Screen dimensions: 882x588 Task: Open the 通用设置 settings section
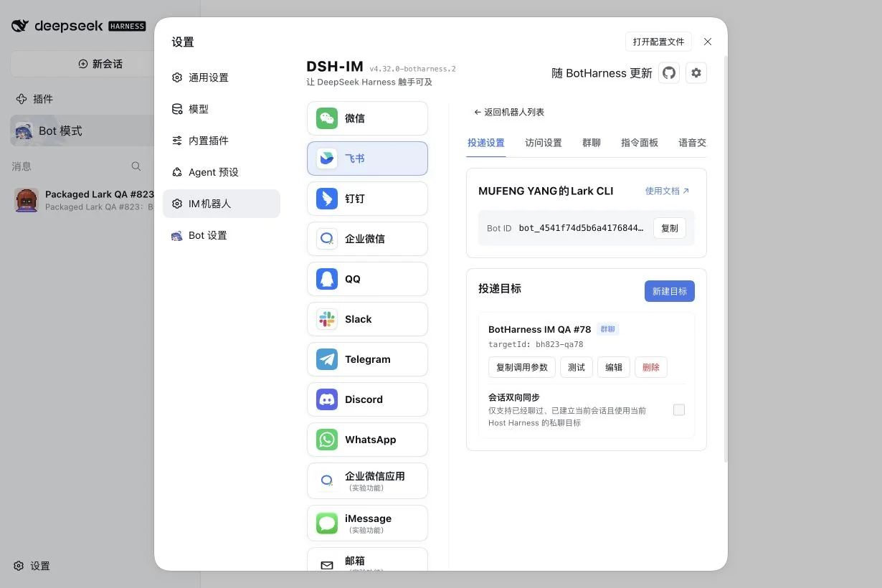[x=222, y=77]
